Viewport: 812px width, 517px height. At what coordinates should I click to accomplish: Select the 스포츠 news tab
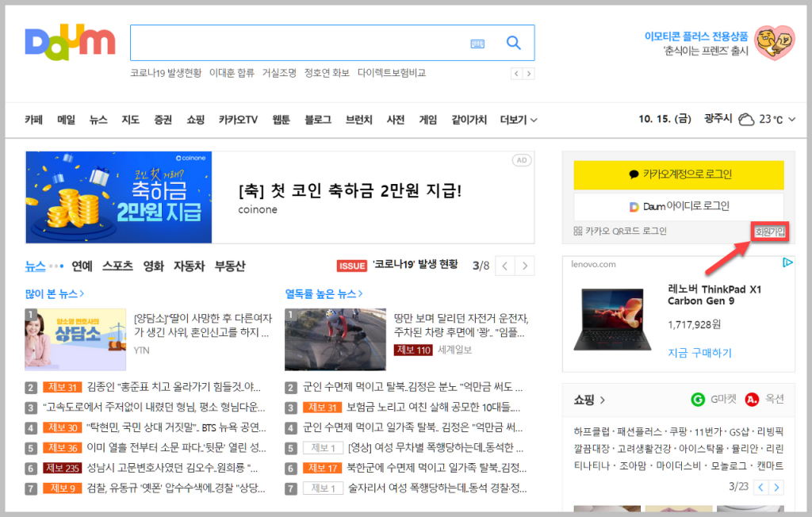tap(117, 266)
